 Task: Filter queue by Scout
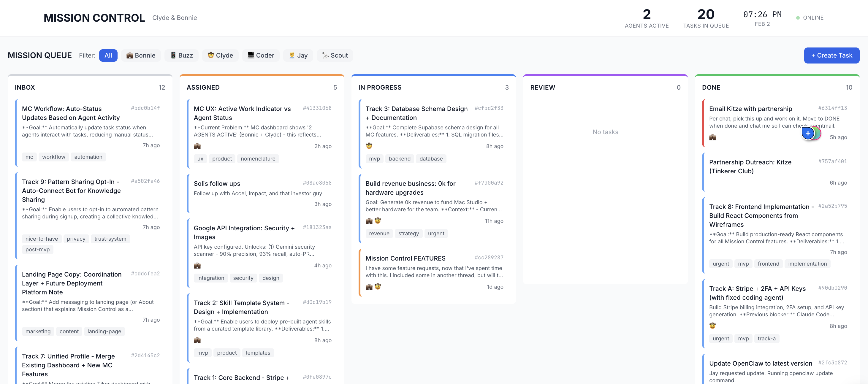(x=335, y=55)
